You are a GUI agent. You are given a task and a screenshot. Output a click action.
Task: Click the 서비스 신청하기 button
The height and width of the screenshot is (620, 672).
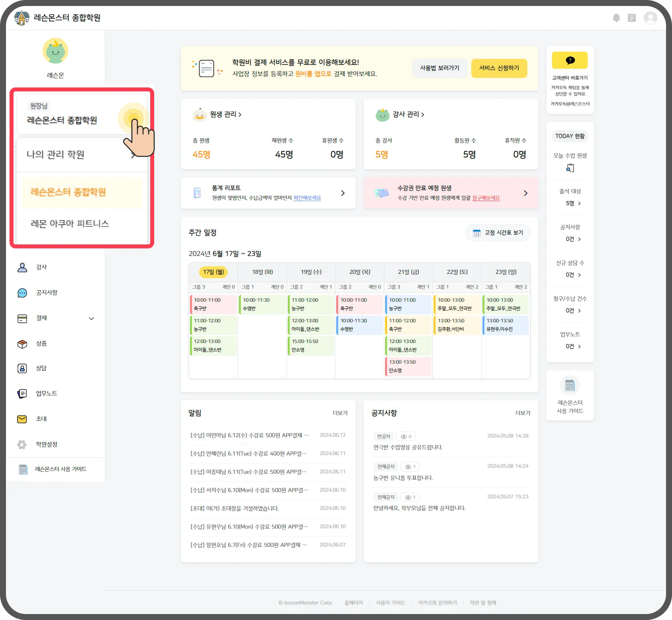coord(499,68)
